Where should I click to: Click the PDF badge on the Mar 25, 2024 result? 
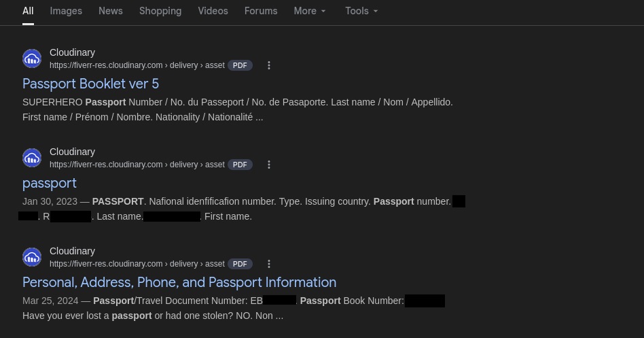(x=240, y=264)
